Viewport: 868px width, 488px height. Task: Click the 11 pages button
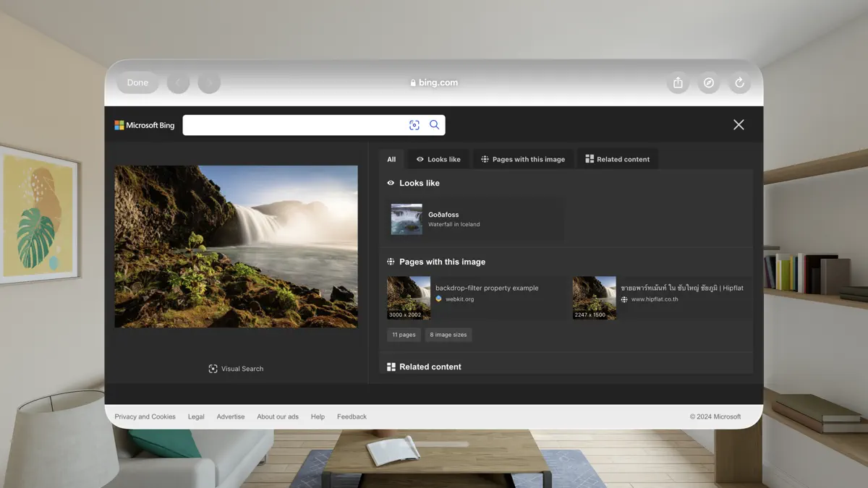pos(404,335)
